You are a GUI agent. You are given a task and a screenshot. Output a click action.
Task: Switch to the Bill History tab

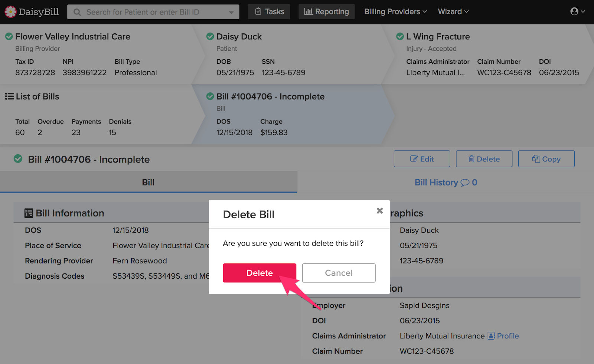446,182
